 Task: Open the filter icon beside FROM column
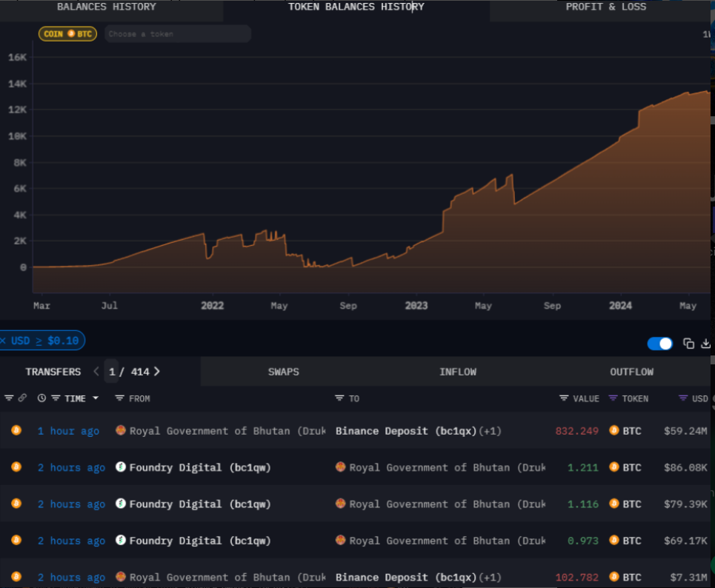119,398
